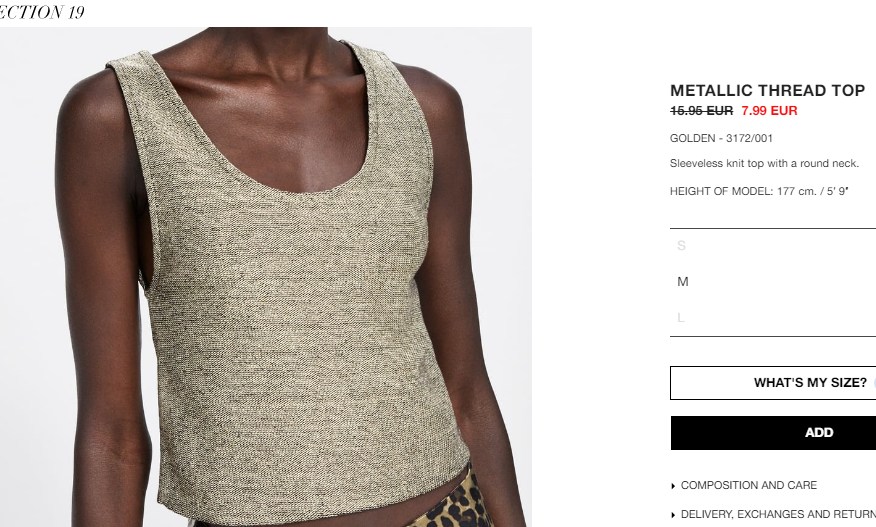Click the triangle arrow beside Delivery, Exchanges

(x=673, y=515)
